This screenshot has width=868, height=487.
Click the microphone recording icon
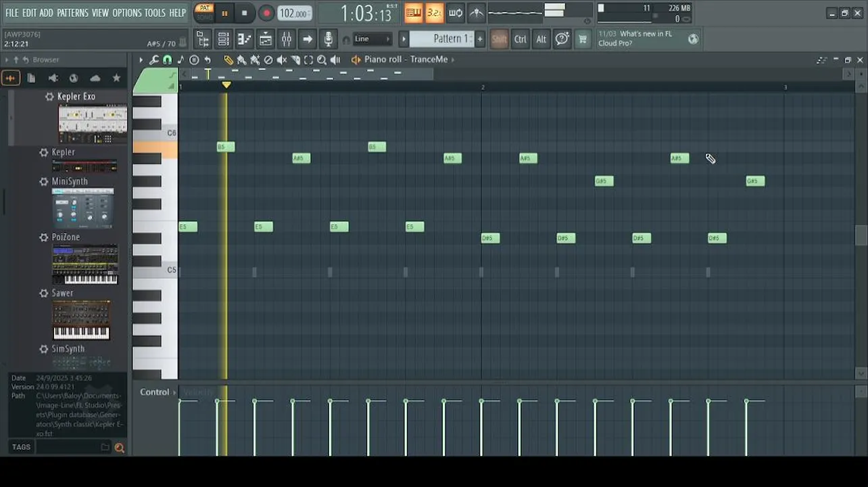coord(329,39)
